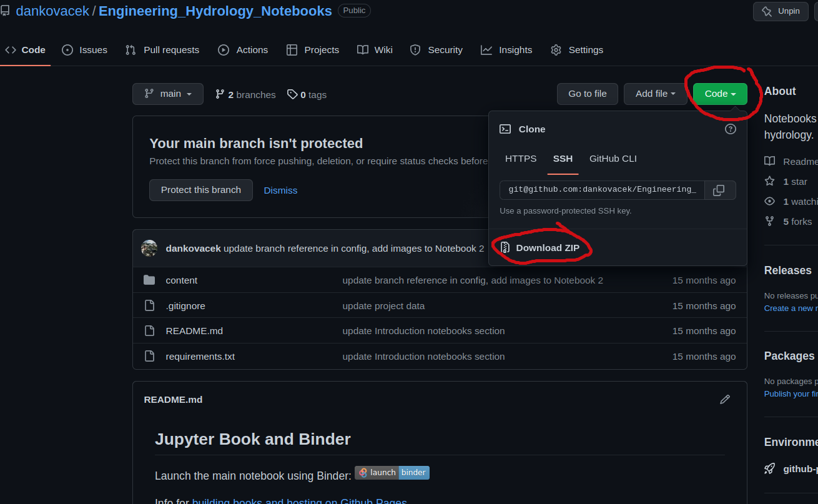Open the Issues tab
The width and height of the screenshot is (818, 504).
[x=85, y=50]
